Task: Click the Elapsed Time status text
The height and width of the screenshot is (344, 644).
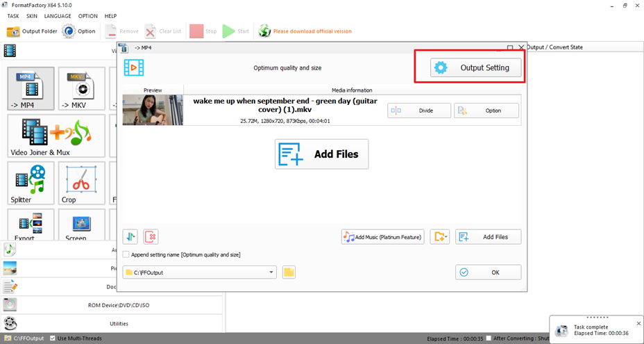Action: (x=455, y=338)
